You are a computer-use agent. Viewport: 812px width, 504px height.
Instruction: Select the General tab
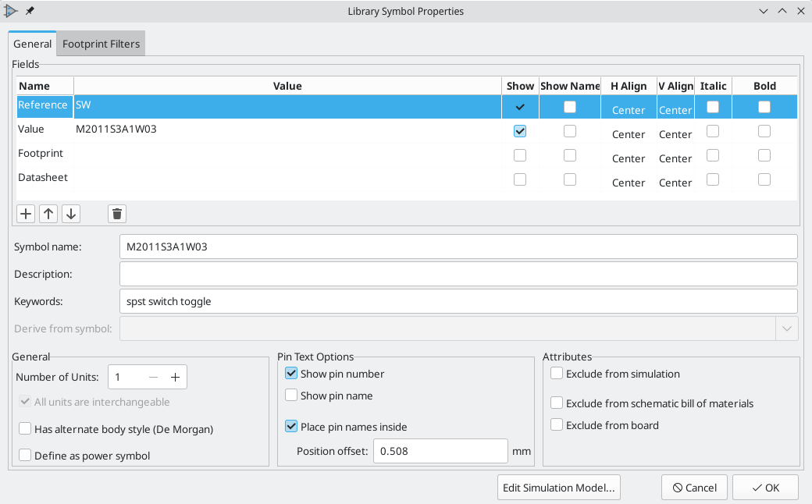click(33, 44)
